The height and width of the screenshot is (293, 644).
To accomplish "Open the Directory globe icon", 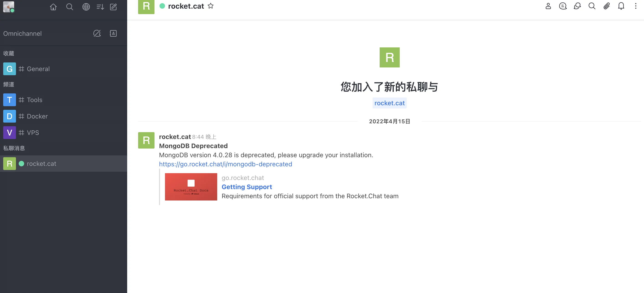I will click(x=86, y=7).
